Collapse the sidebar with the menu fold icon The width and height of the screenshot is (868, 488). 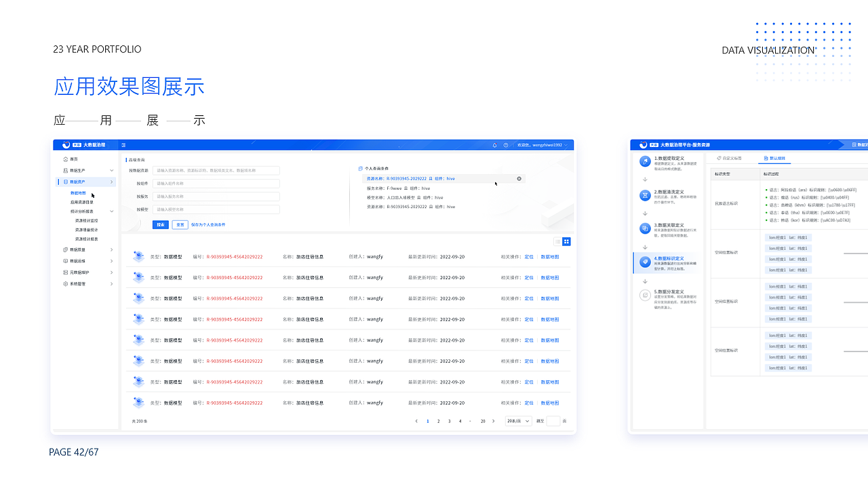tap(123, 145)
